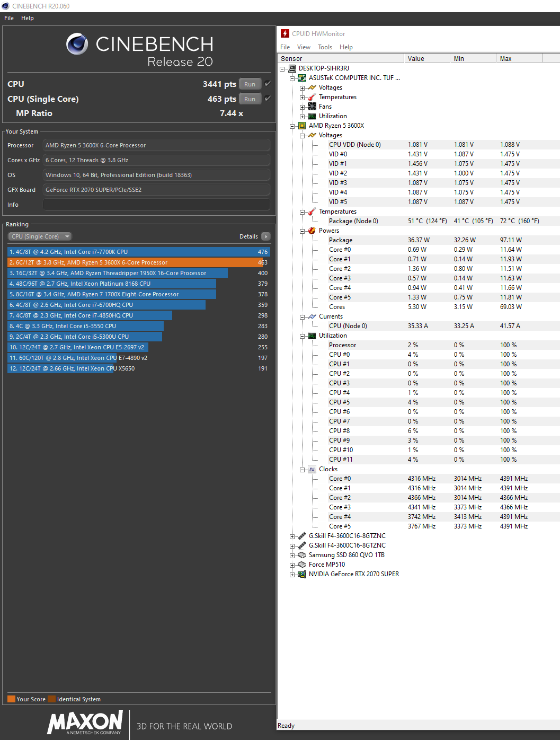Click the DESKTOP-SIHR3RJ computer icon

point(292,68)
